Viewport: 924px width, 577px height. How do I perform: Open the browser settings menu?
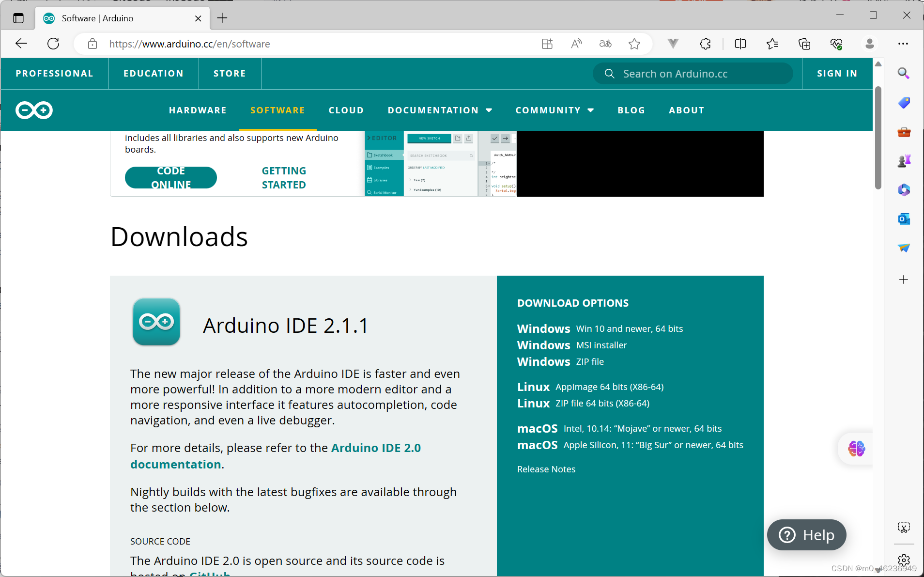[x=904, y=44]
